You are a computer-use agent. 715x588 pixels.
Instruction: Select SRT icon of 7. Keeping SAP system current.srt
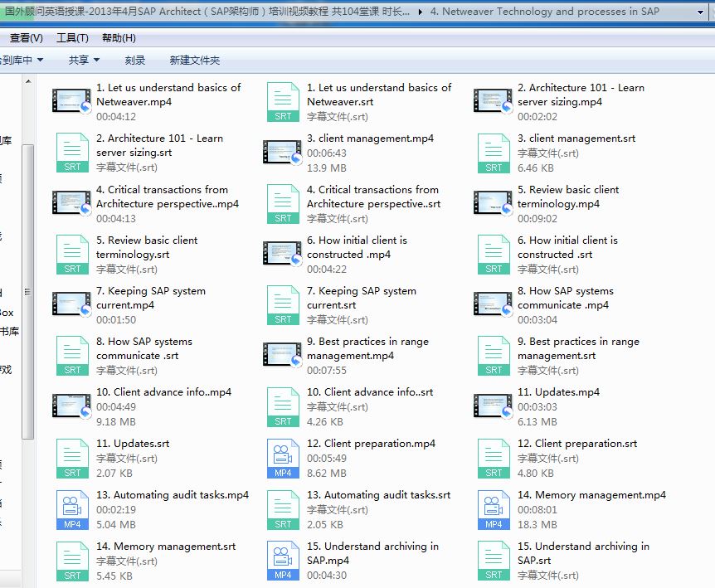283,304
